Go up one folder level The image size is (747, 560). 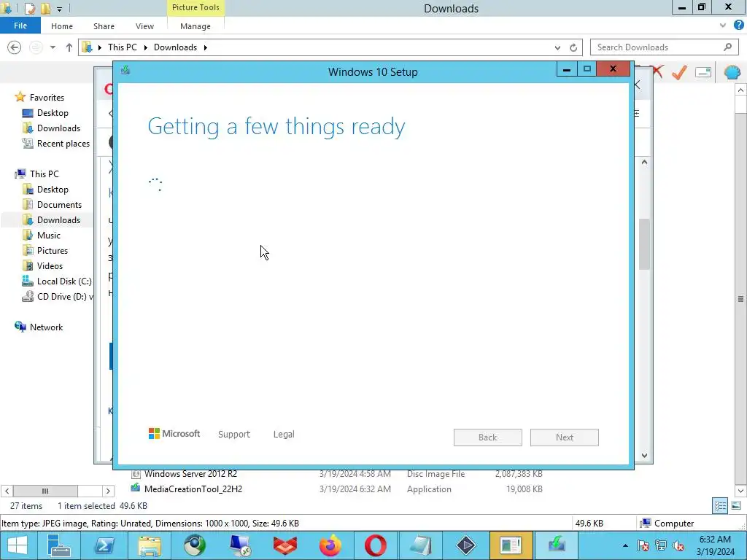[x=69, y=47]
